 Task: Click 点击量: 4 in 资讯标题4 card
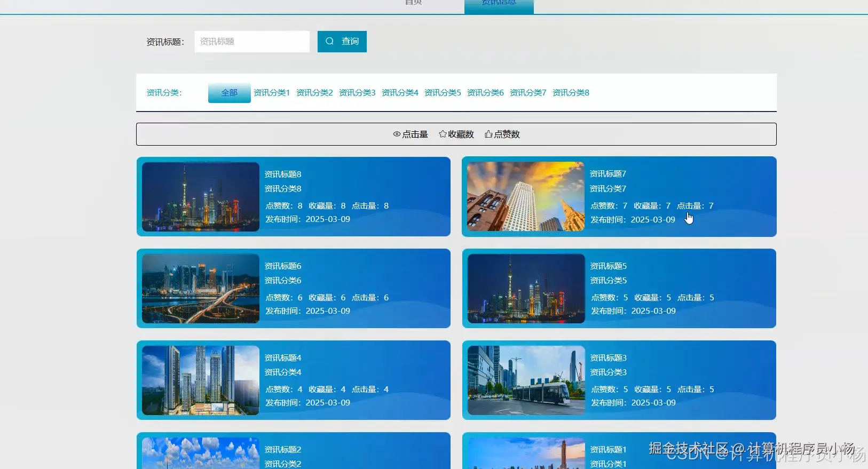[x=370, y=389]
